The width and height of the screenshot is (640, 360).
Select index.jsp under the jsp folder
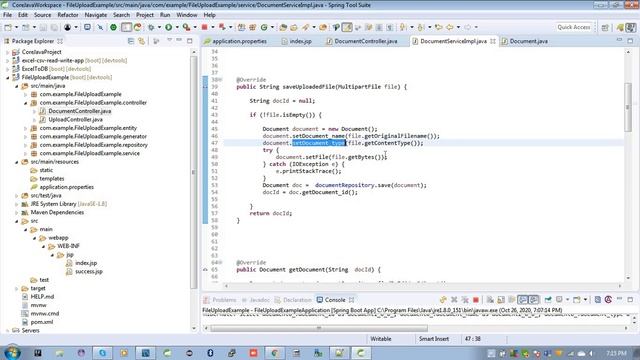coord(86,263)
